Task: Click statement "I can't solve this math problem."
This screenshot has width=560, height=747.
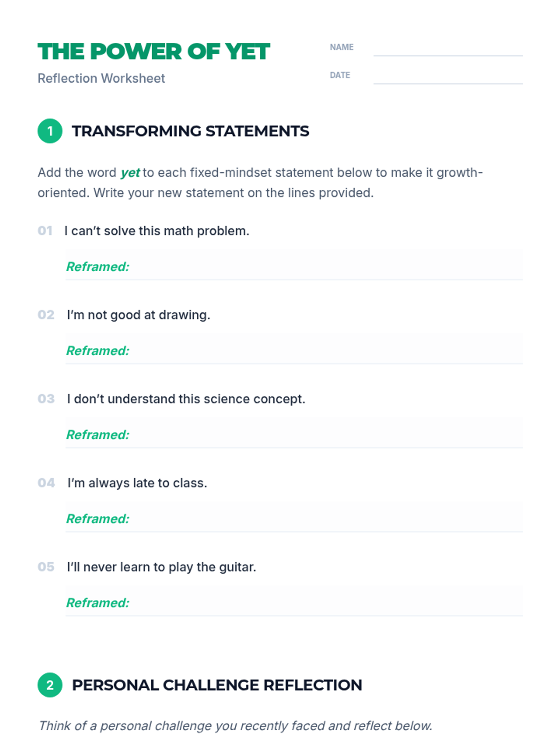Action: [x=157, y=231]
